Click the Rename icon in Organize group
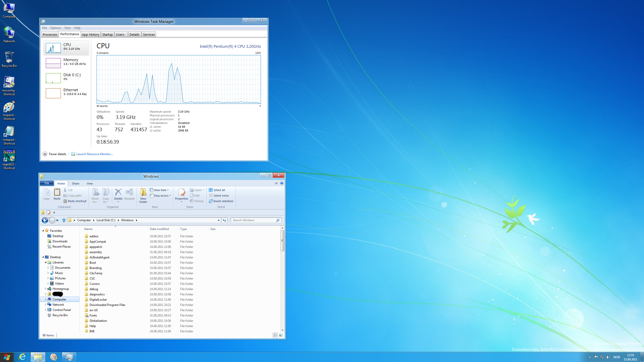The width and height of the screenshot is (644, 362). click(129, 192)
